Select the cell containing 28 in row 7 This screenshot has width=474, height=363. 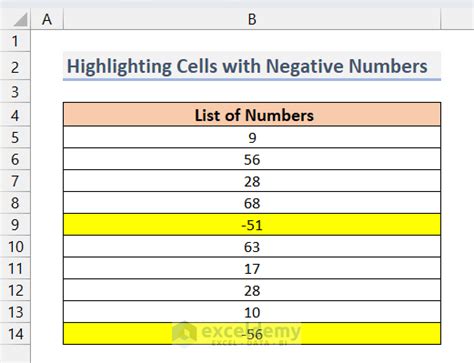tap(252, 181)
